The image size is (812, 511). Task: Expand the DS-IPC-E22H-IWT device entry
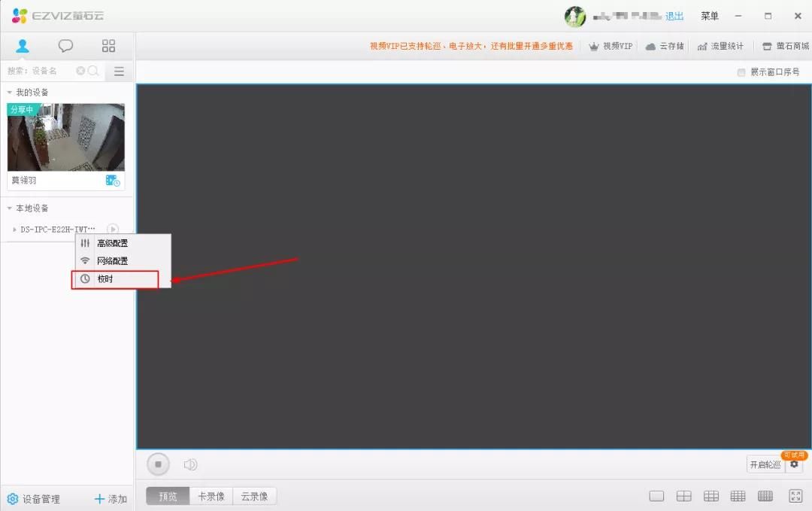pyautogui.click(x=14, y=230)
